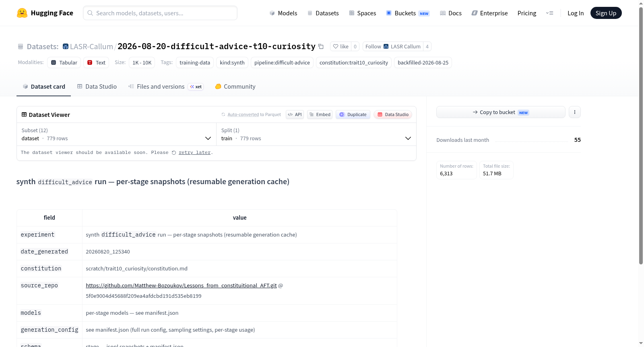This screenshot has width=644, height=347.
Task: Open the Datasets breadcrumb link
Action: [x=43, y=46]
